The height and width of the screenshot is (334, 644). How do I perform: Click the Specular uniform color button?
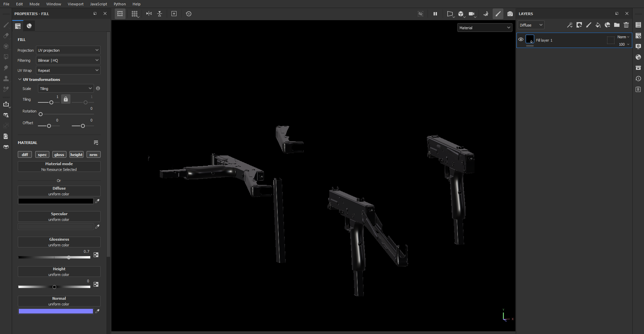click(x=59, y=217)
